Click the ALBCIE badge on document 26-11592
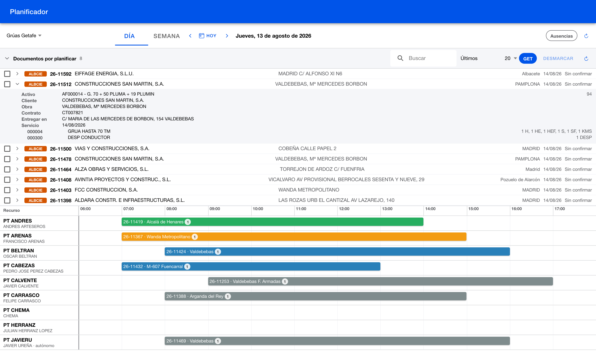This screenshot has width=596, height=364. coord(36,74)
